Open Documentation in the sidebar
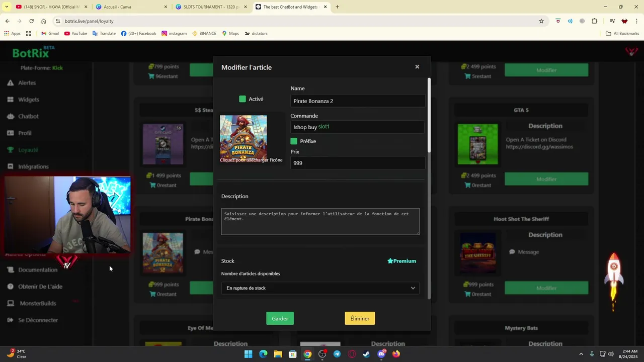644x362 pixels. (x=38, y=270)
